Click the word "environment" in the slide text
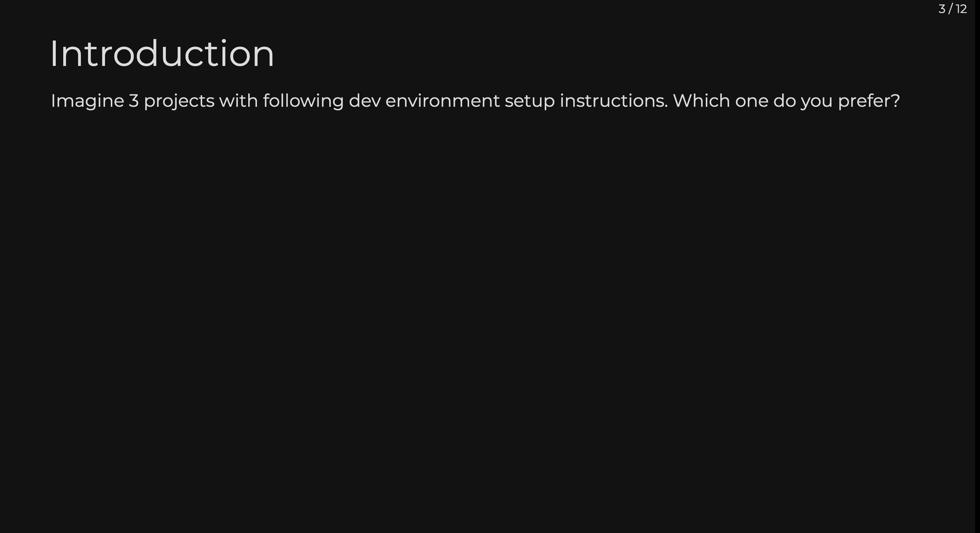 tap(442, 101)
